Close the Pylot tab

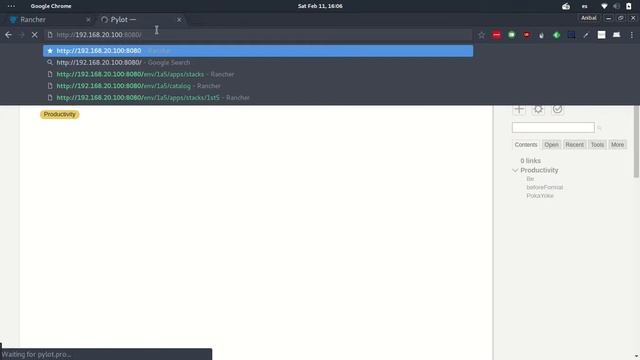(179, 20)
